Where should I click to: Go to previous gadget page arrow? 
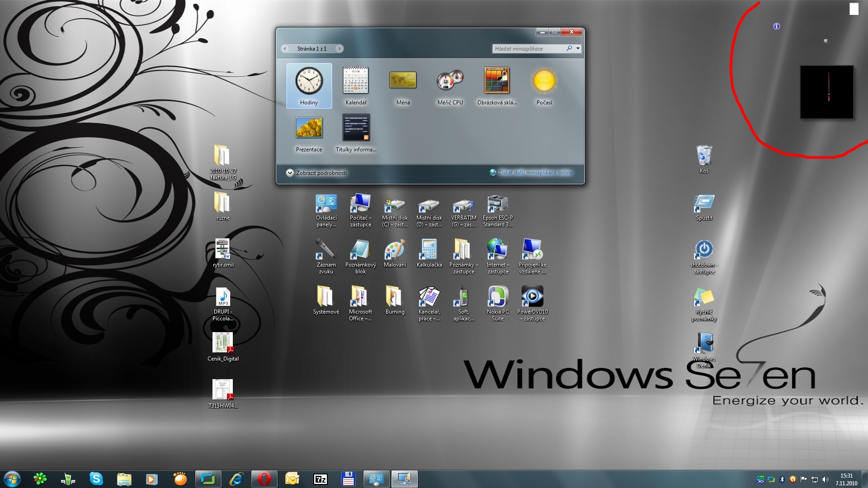click(285, 48)
